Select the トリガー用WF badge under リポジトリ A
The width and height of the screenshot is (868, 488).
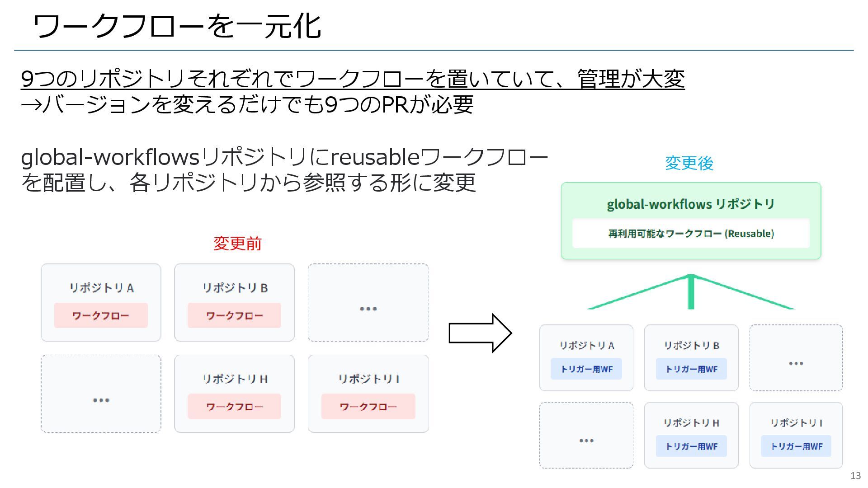tap(586, 369)
